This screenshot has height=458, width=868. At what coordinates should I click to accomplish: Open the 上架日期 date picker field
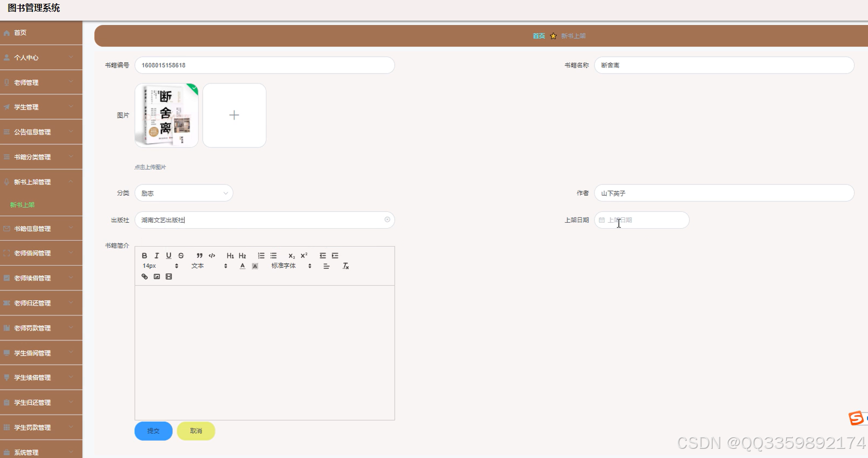pyautogui.click(x=642, y=220)
